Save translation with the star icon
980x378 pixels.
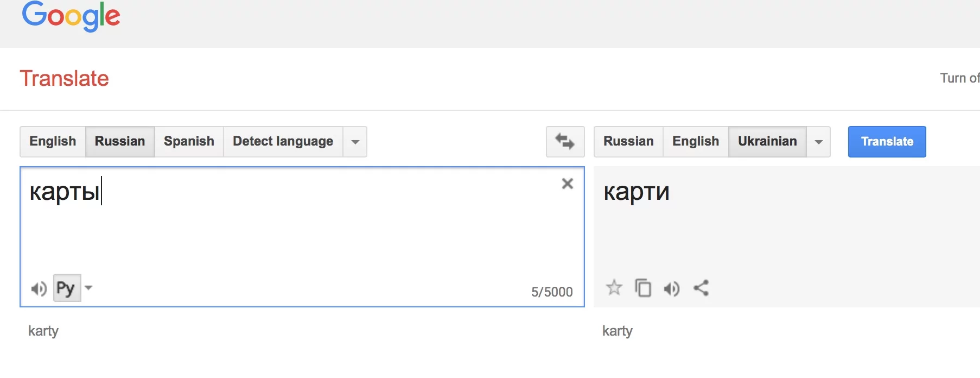point(614,287)
